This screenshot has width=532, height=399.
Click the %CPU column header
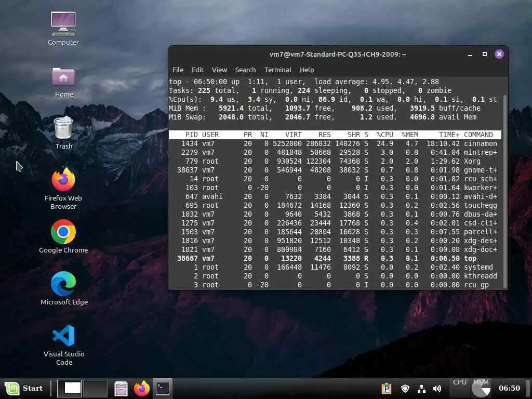pos(385,135)
